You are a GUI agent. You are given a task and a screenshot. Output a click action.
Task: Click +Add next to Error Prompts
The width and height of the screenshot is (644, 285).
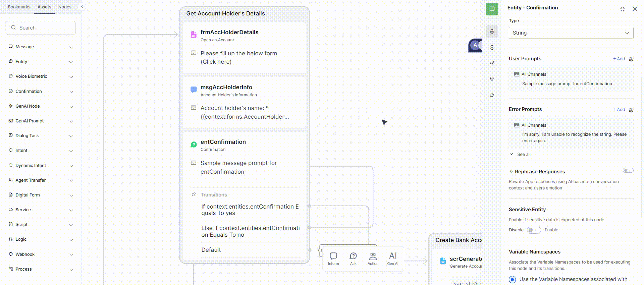tap(619, 110)
